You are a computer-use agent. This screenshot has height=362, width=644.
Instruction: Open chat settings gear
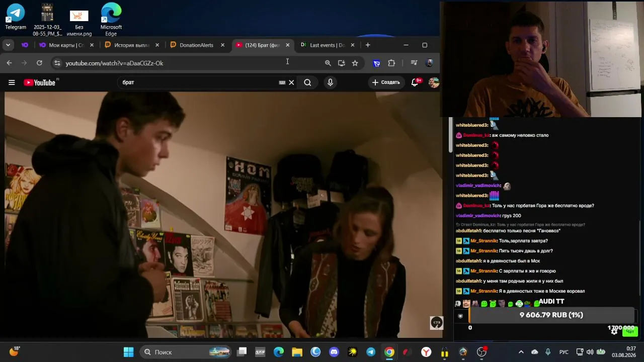coord(614,331)
